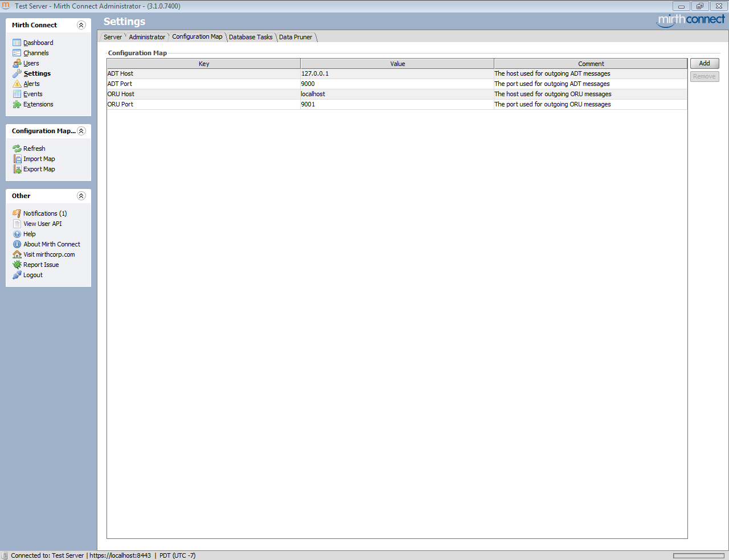Click the 9001 value cell
Viewport: 729px width, 560px height.
pos(398,104)
